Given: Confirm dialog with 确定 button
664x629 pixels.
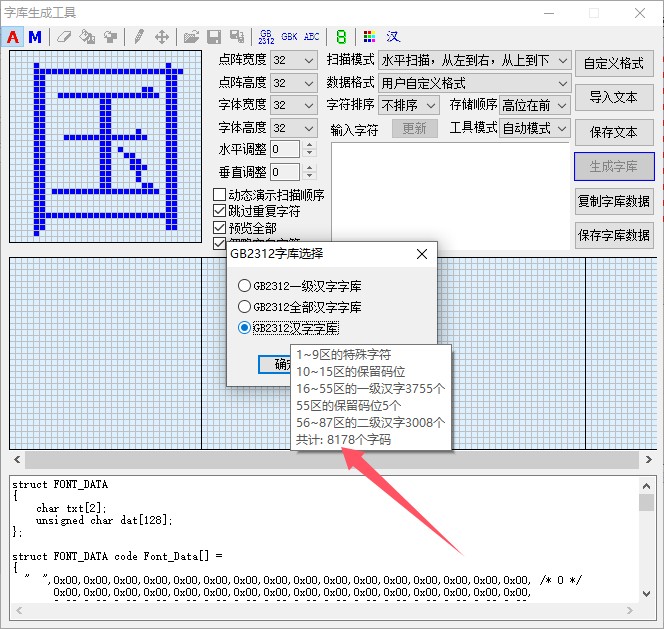Looking at the screenshot, I should coord(275,364).
